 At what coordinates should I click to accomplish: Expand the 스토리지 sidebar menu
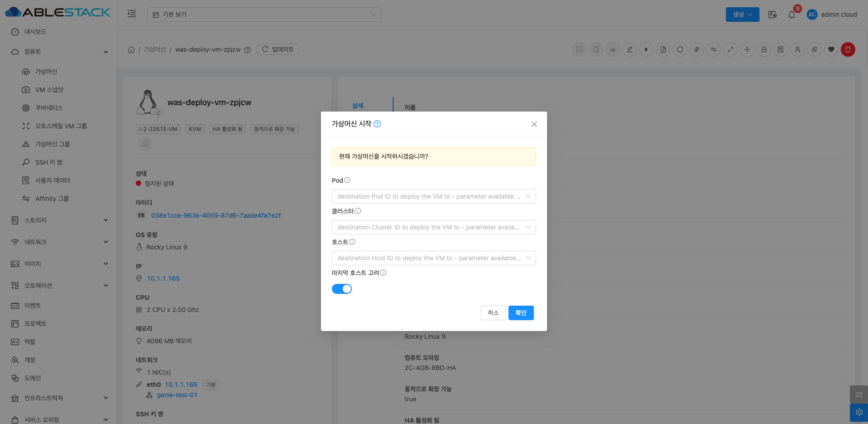click(x=59, y=220)
